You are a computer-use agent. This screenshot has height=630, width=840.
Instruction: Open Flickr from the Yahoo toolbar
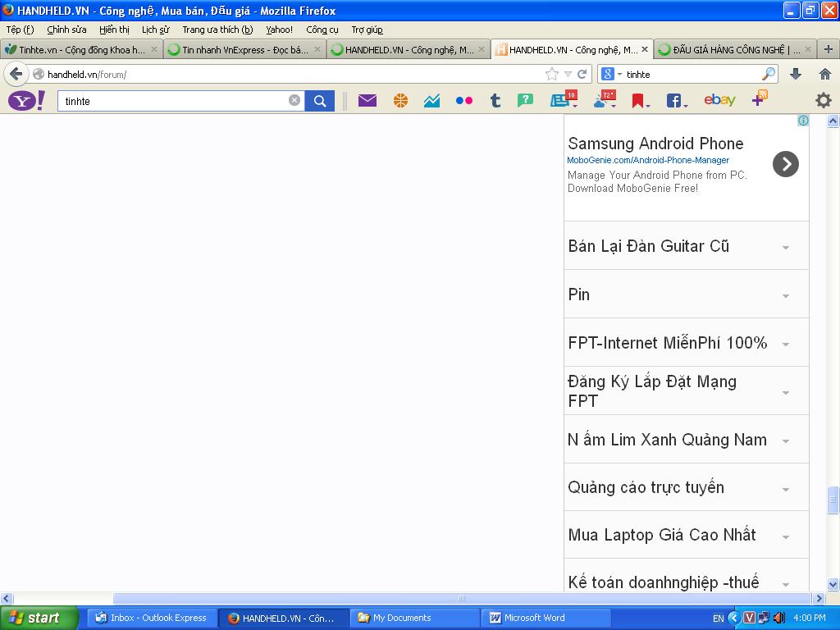click(x=463, y=101)
